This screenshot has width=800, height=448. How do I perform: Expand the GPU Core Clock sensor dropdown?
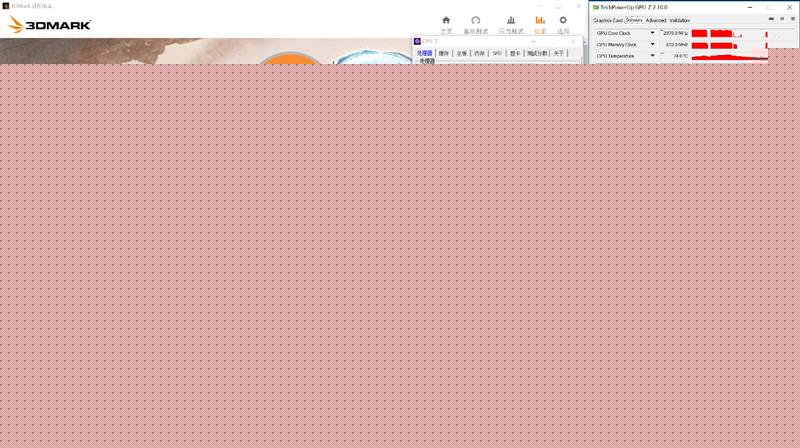click(653, 33)
